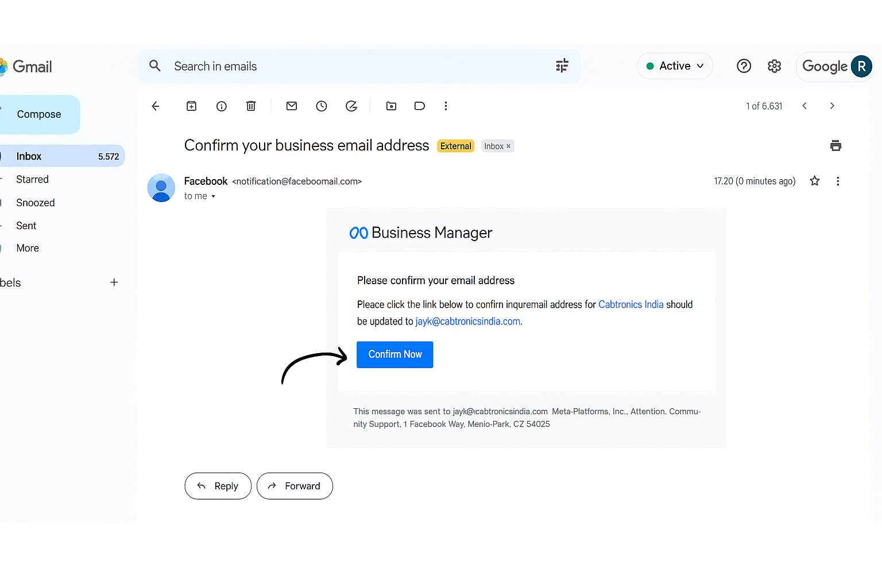Open message more options next to star
This screenshot has height=588, width=882.
point(838,181)
